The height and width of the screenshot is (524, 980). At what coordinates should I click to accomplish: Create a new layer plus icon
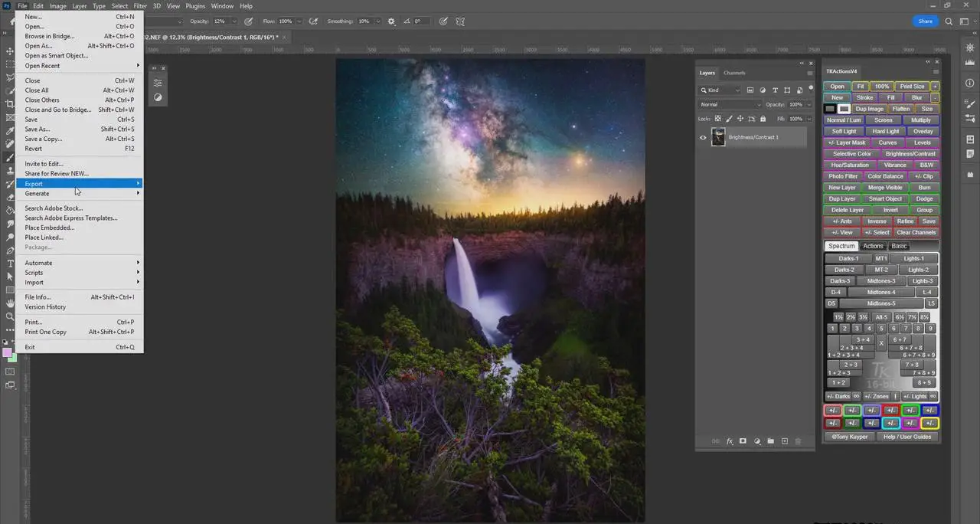click(785, 441)
